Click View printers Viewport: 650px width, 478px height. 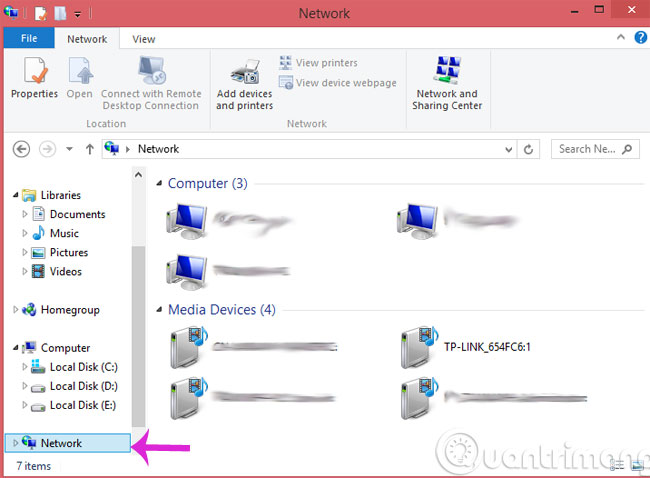tap(318, 63)
